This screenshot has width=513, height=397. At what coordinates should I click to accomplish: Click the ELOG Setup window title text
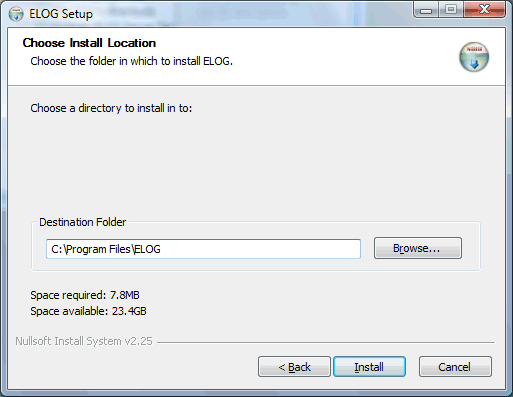tap(61, 14)
